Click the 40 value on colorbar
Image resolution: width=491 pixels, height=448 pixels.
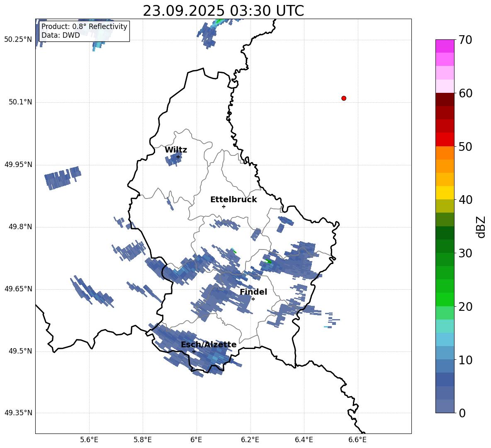[x=465, y=200]
